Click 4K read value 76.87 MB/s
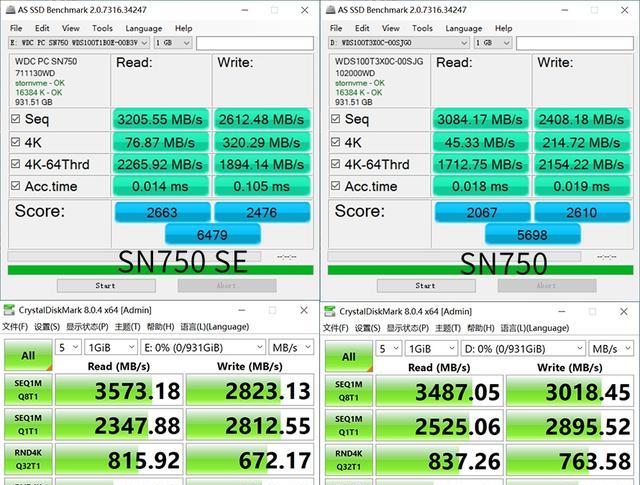The height and width of the screenshot is (485, 640). pos(160,142)
